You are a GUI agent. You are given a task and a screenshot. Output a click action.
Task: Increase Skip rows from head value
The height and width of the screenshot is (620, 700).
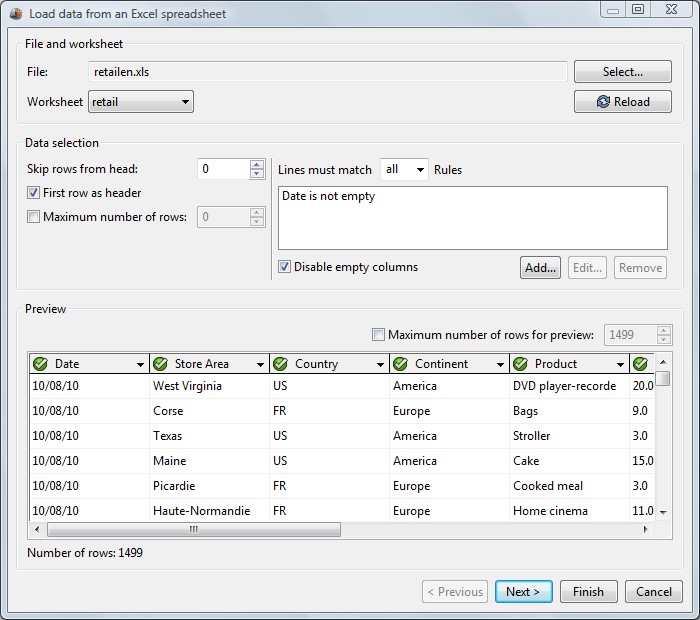[x=257, y=164]
